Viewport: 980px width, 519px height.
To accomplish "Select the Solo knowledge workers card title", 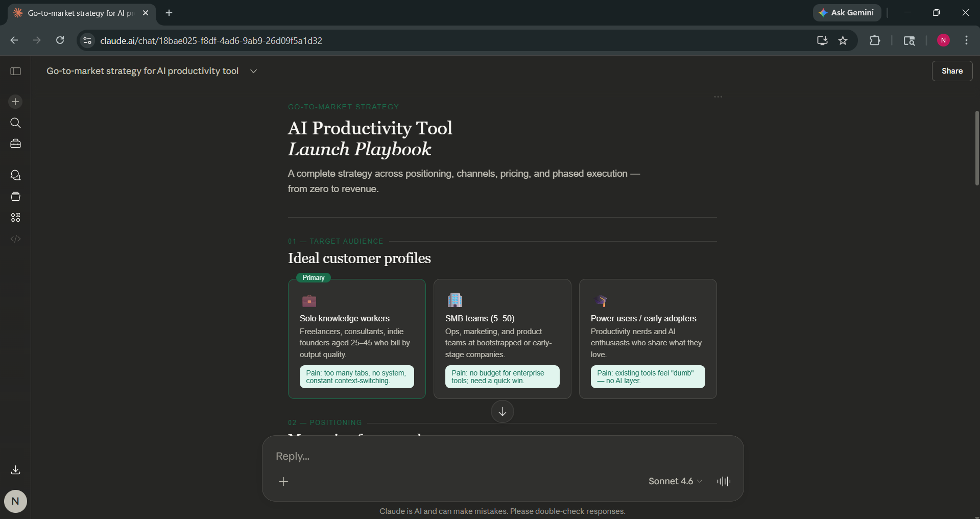I will (345, 318).
